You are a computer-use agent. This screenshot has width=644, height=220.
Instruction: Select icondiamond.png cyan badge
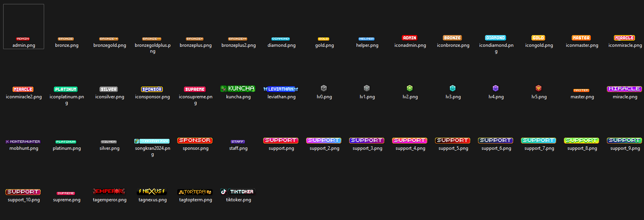[496, 38]
